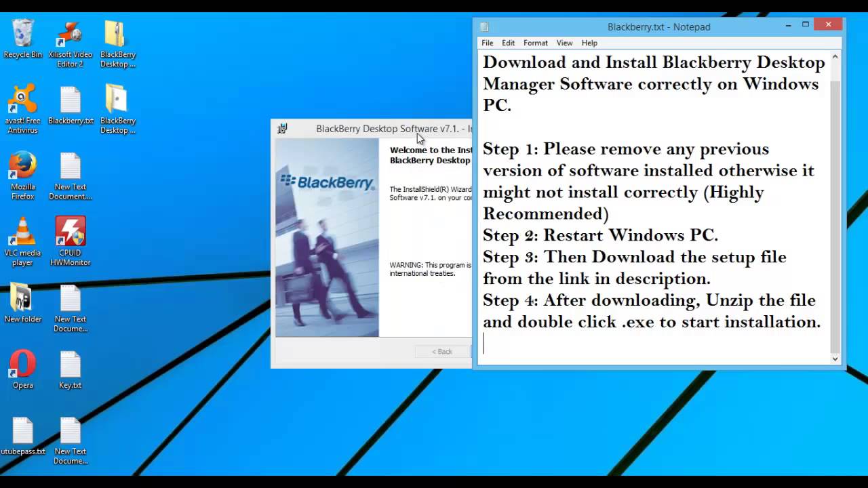Select the New folder desktop icon

[x=22, y=304]
